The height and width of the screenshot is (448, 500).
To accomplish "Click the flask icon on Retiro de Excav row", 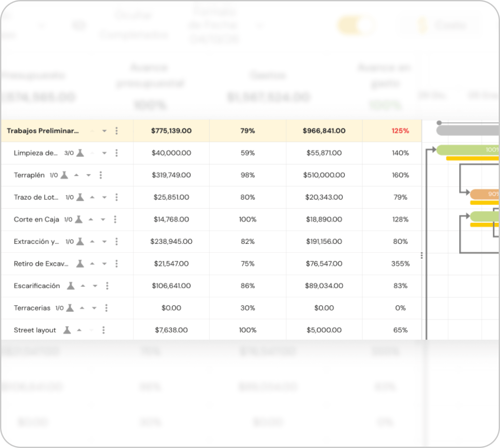I will tap(80, 264).
